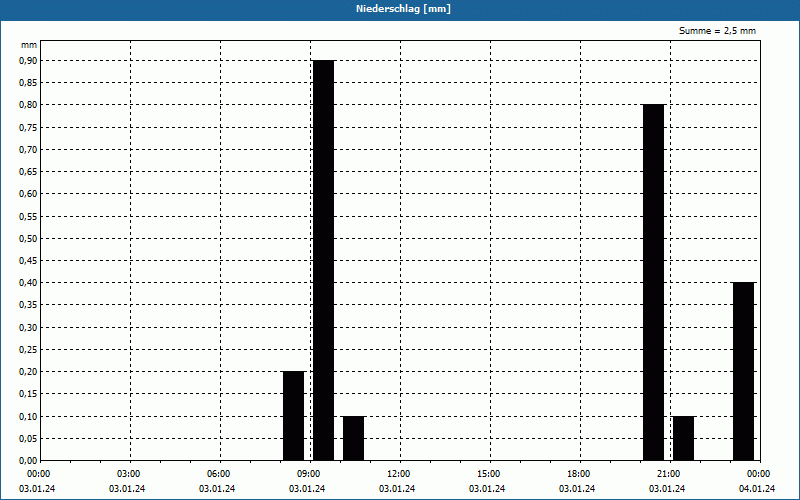Select the 0,25 y-axis label

pyautogui.click(x=28, y=349)
